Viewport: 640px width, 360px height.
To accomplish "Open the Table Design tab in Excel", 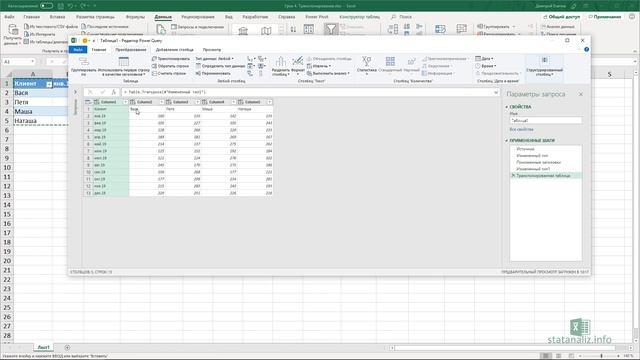I will pos(360,17).
